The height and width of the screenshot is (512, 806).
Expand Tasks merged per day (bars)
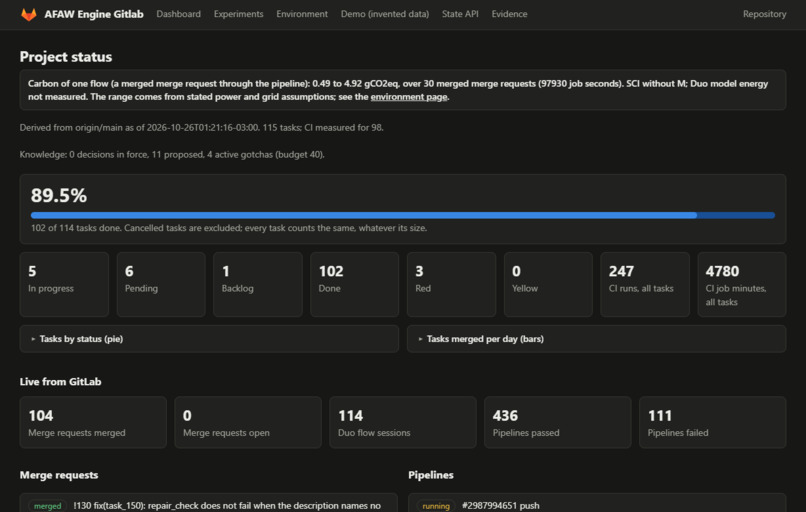[596, 339]
